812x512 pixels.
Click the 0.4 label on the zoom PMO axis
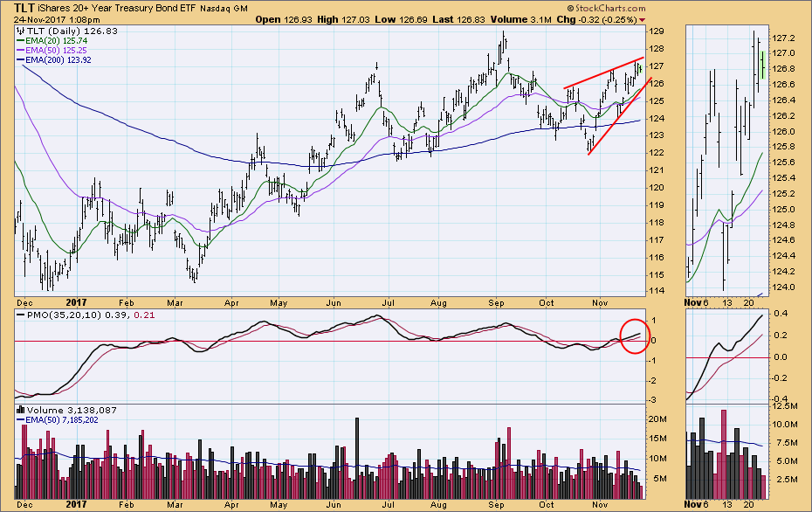click(x=781, y=314)
